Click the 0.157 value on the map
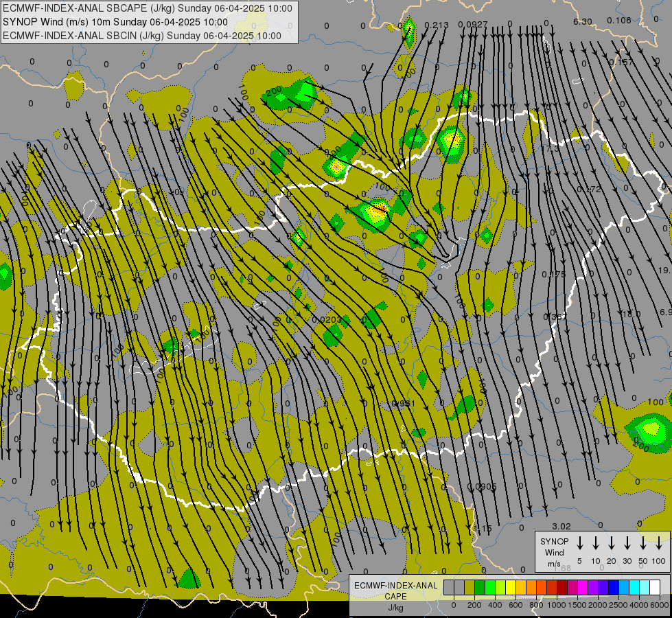The height and width of the screenshot is (618, 672). [x=621, y=62]
